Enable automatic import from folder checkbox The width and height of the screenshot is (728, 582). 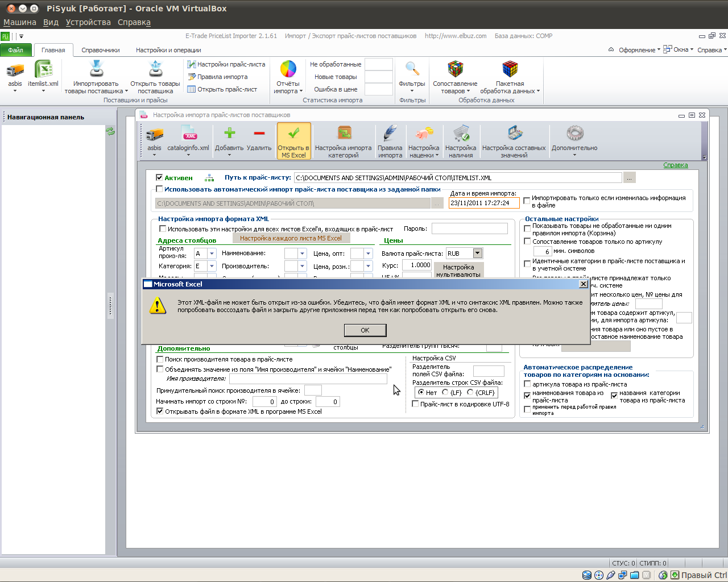click(159, 189)
